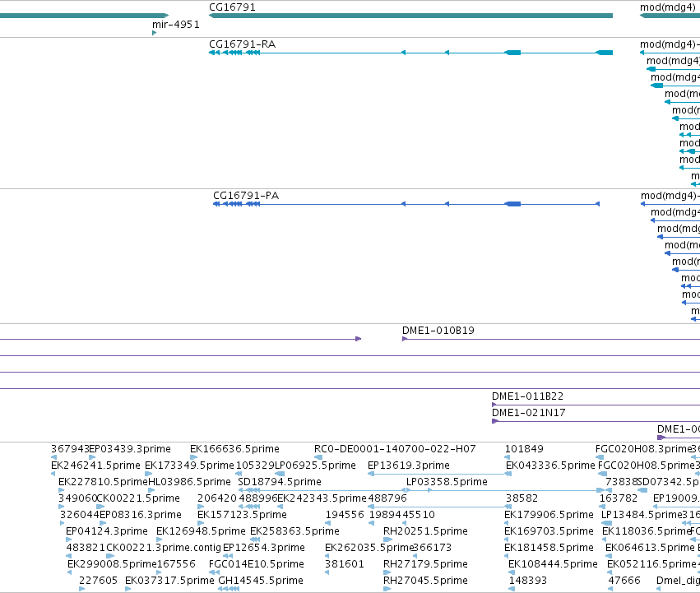Click the EP08316.3prime EST label
This screenshot has height=593, width=700.
pos(141,515)
